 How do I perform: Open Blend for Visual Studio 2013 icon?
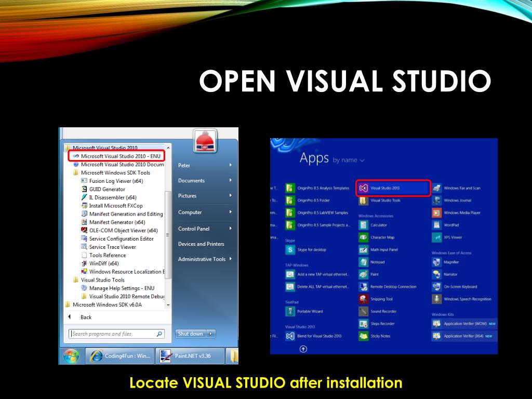point(290,336)
